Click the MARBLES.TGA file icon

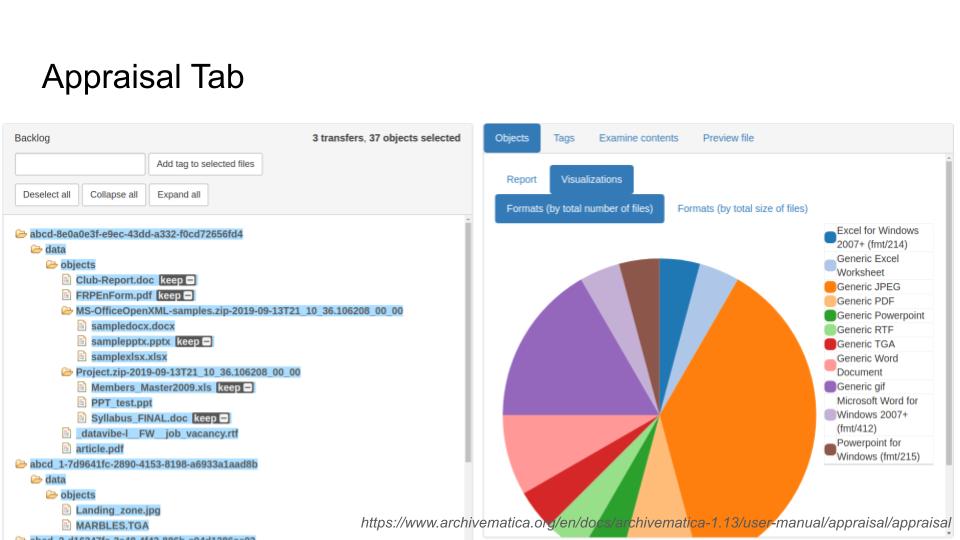click(67, 525)
